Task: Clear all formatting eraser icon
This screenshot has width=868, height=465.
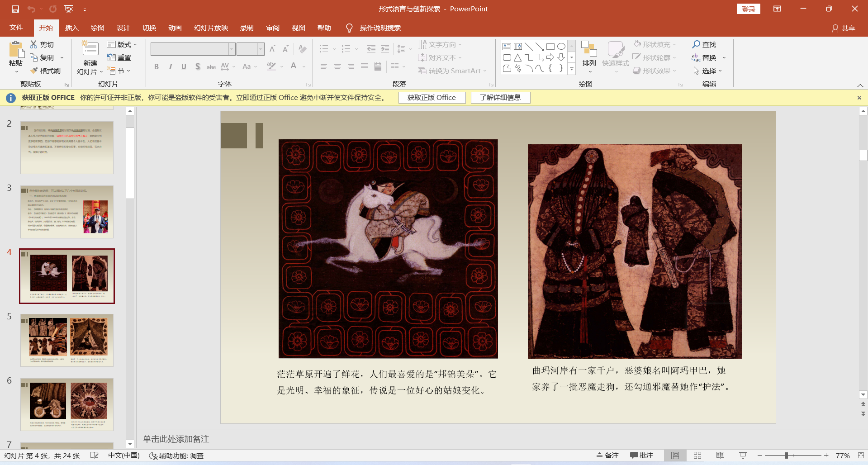Action: point(303,49)
